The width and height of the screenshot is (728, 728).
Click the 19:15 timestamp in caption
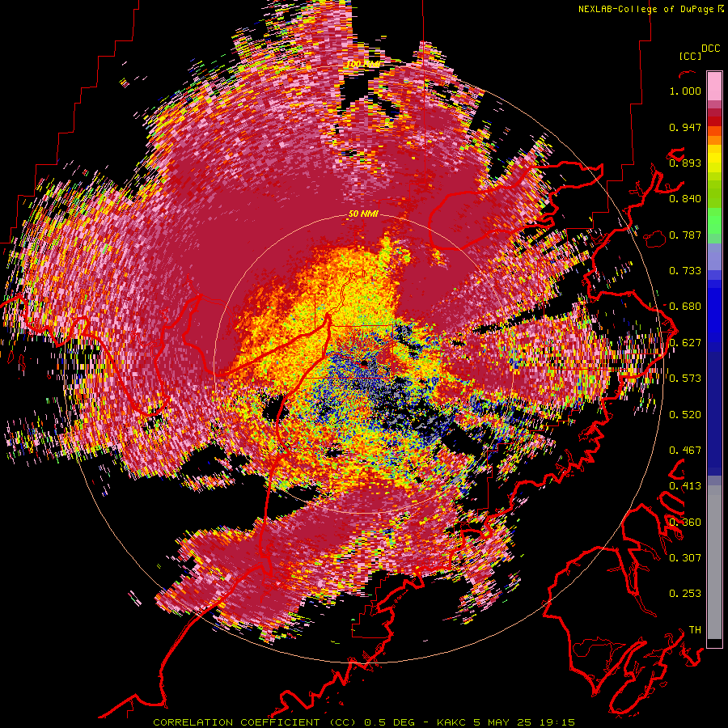click(x=557, y=722)
